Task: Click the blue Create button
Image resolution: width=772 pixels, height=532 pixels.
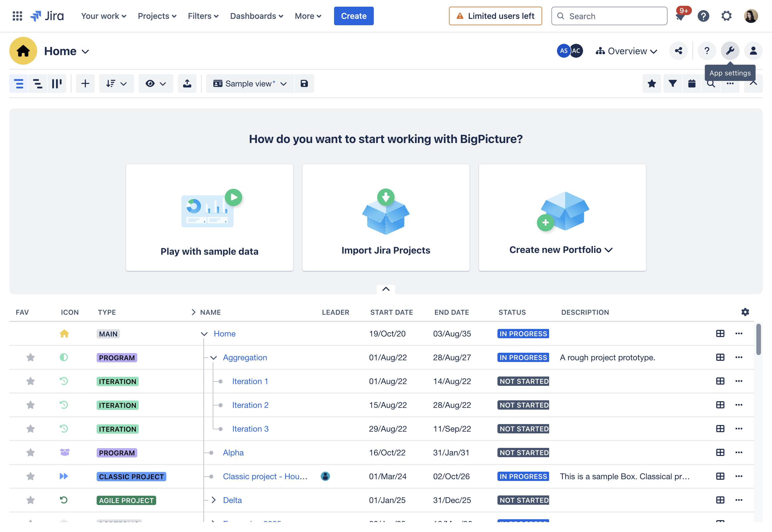Action: click(353, 16)
